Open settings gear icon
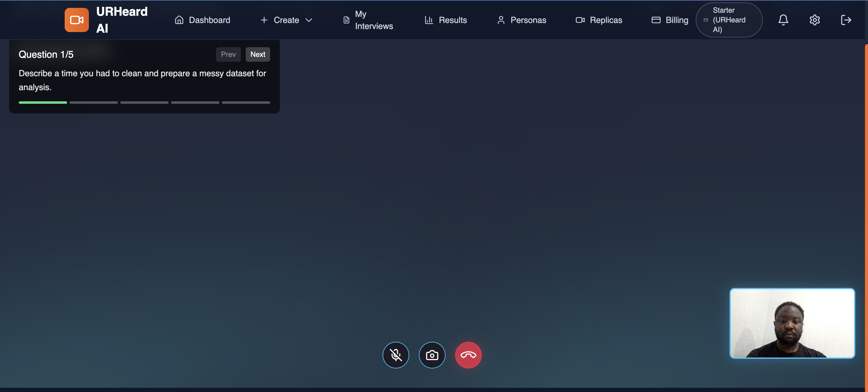Viewport: 868px width, 392px height. coord(815,20)
